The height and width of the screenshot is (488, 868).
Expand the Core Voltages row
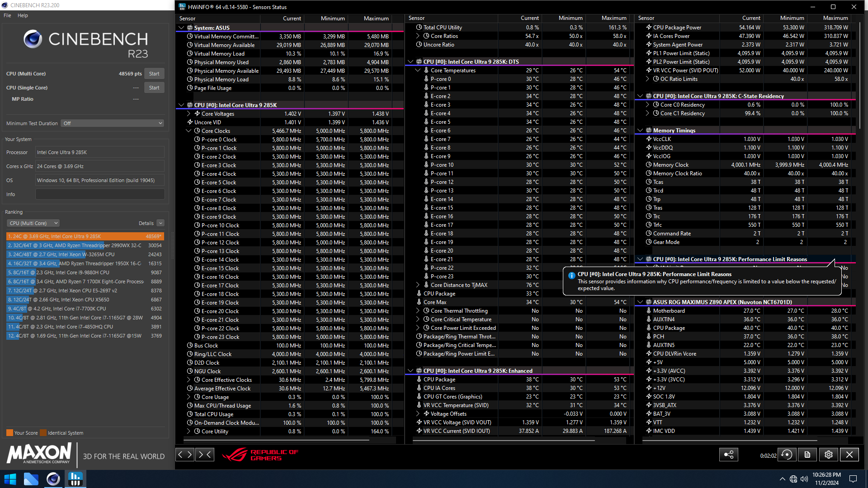click(x=189, y=114)
